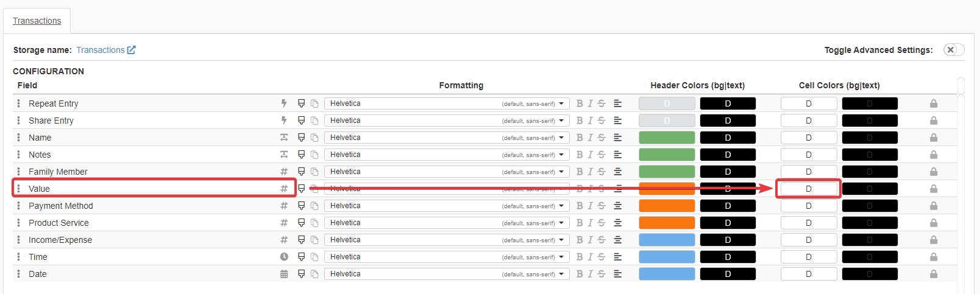Open the font dropdown for Time
The width and height of the screenshot is (980, 294).
point(447,257)
